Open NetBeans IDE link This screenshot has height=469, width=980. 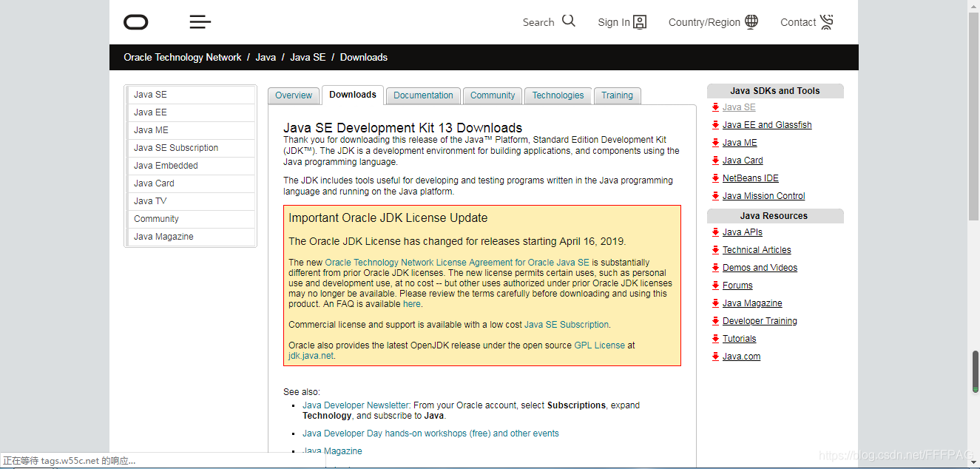750,178
